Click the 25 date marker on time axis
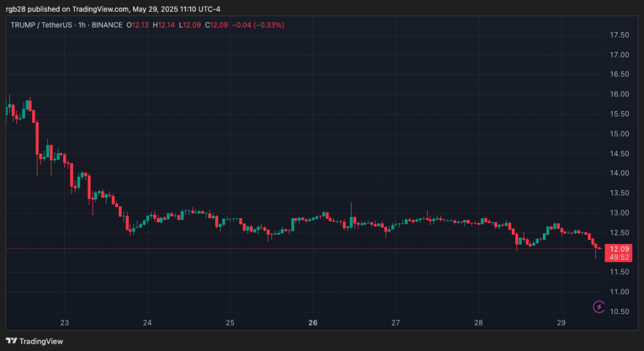The width and height of the screenshot is (644, 351). (x=230, y=323)
